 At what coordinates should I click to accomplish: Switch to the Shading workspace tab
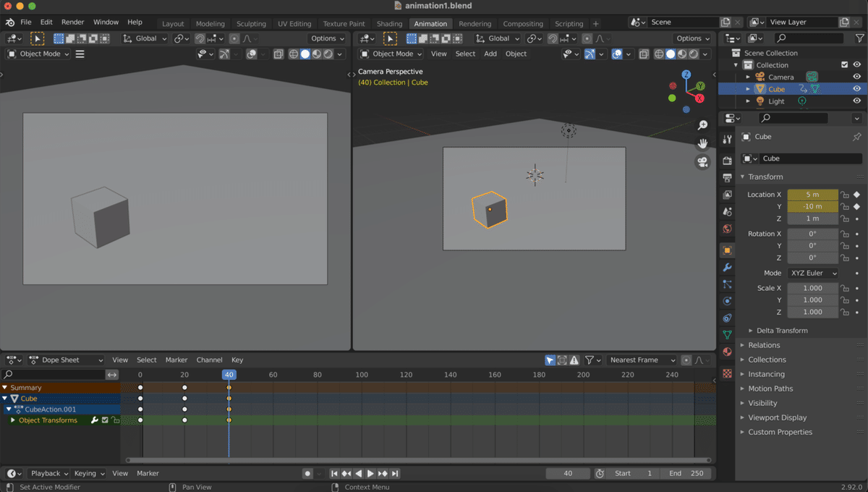(389, 23)
